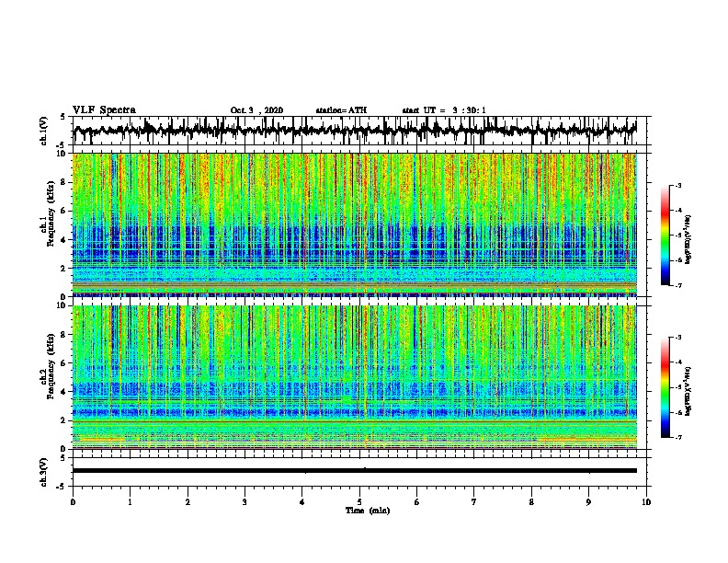Click the 'VLF Spectra' title text
The height and width of the screenshot is (563, 728).
click(x=104, y=110)
